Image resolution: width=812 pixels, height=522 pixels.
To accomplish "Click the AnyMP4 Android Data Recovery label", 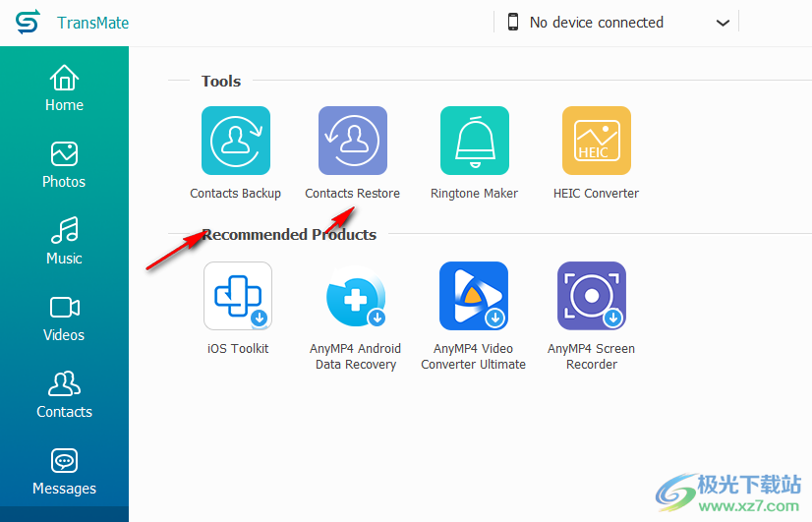I will [x=356, y=356].
